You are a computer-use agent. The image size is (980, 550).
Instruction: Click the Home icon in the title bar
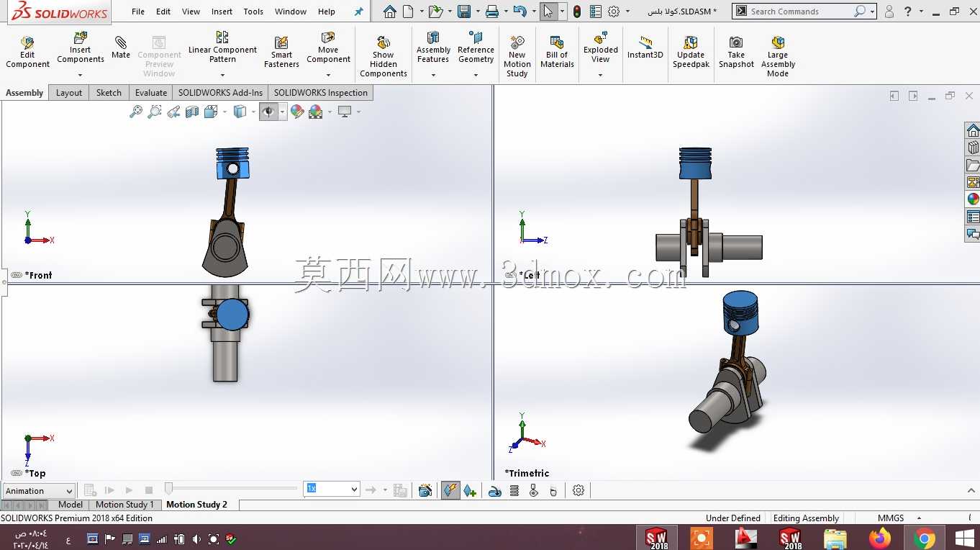(x=389, y=12)
